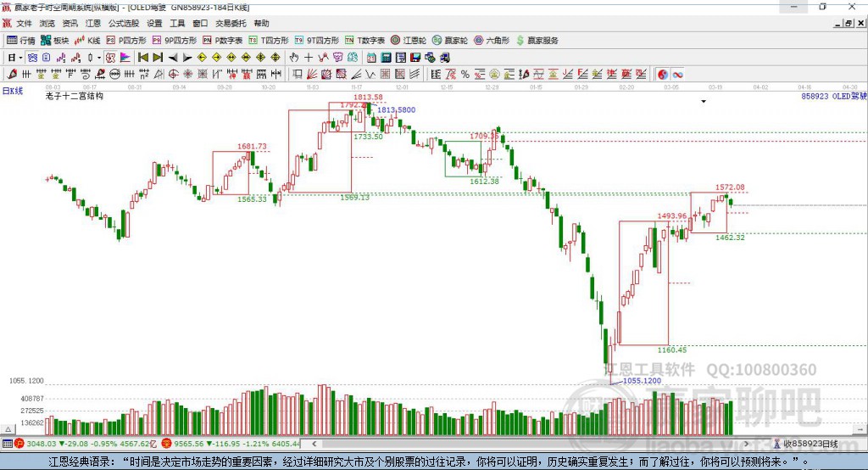Image resolution: width=868 pixels, height=470 pixels.
Task: Open the 日 period dropdown
Action: [x=15, y=57]
